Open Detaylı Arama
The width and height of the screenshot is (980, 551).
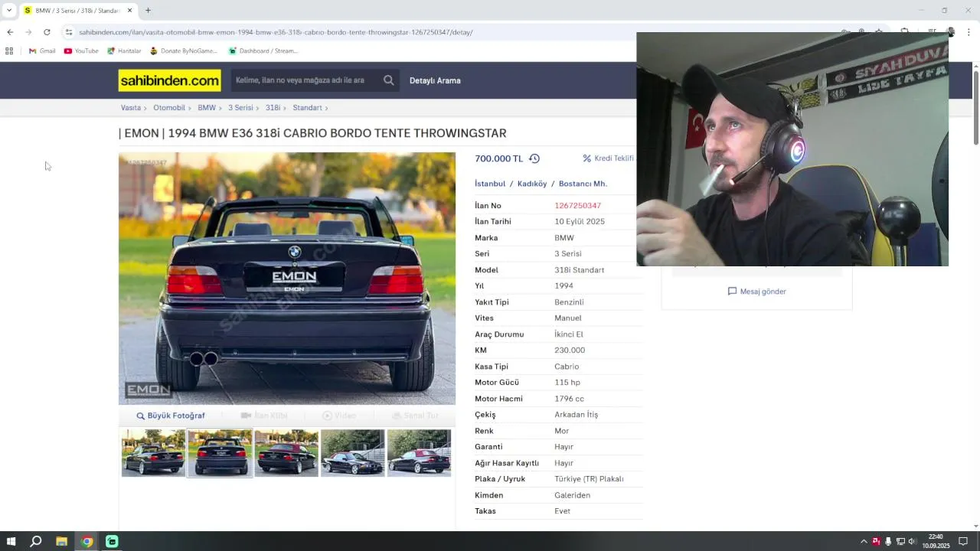coord(435,80)
